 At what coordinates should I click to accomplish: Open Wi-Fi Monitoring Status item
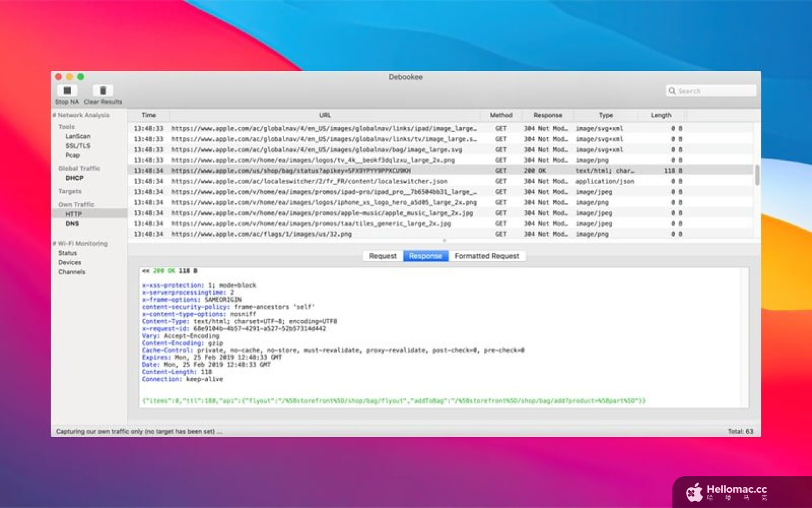[x=67, y=253]
